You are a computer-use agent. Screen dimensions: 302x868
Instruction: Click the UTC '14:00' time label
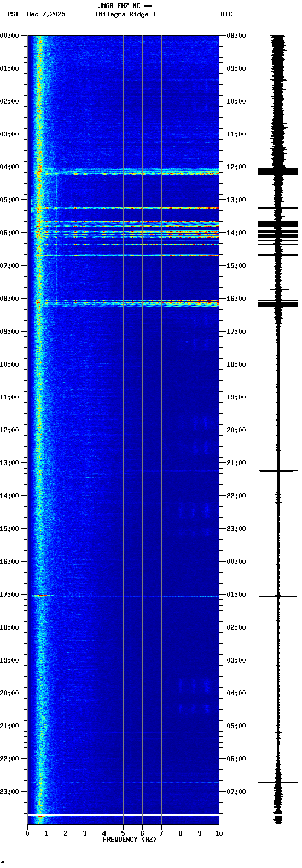[x=236, y=233]
